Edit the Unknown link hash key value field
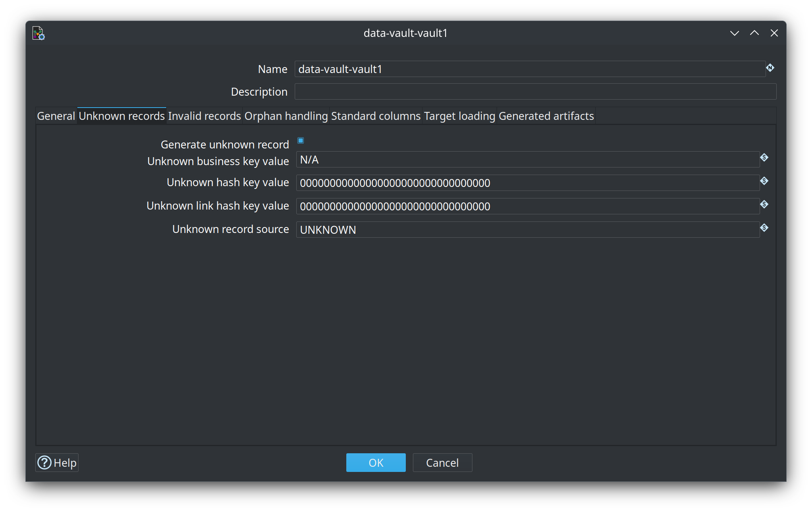Image resolution: width=812 pixels, height=512 pixels. (528, 206)
